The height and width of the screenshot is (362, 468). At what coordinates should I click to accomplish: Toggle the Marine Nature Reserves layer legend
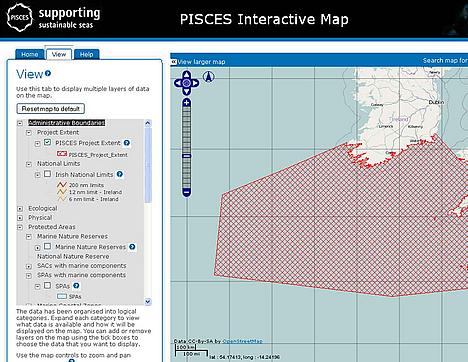(x=38, y=248)
